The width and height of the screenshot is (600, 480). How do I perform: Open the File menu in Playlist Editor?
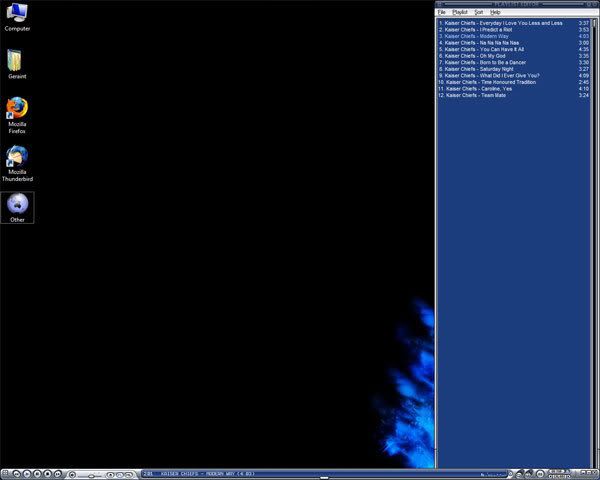(x=442, y=12)
